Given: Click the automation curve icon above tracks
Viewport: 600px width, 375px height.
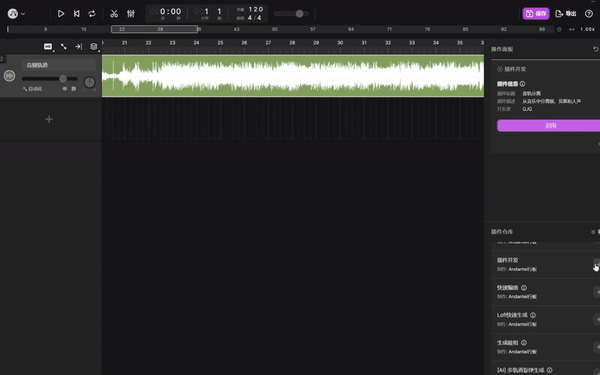Looking at the screenshot, I should point(64,46).
